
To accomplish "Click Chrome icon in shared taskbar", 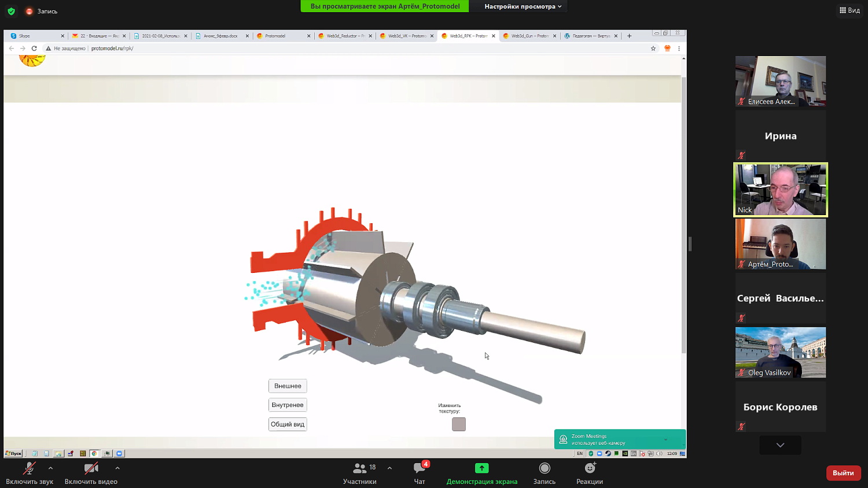I will tap(94, 453).
